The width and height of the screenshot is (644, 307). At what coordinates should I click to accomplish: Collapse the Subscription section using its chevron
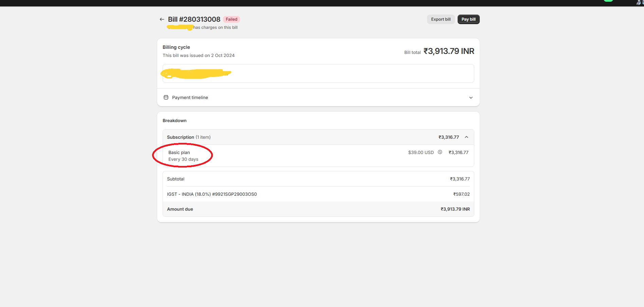coord(466,137)
